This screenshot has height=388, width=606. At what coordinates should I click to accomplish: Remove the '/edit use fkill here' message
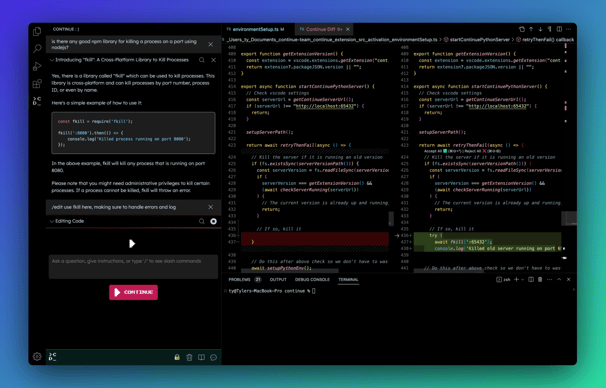(x=211, y=207)
